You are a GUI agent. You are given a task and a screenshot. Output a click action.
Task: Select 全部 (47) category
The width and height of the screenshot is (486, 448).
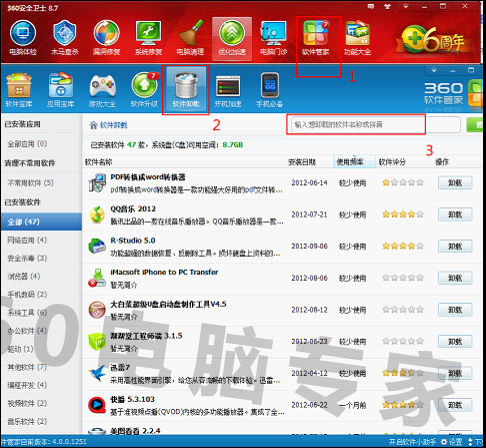point(41,222)
